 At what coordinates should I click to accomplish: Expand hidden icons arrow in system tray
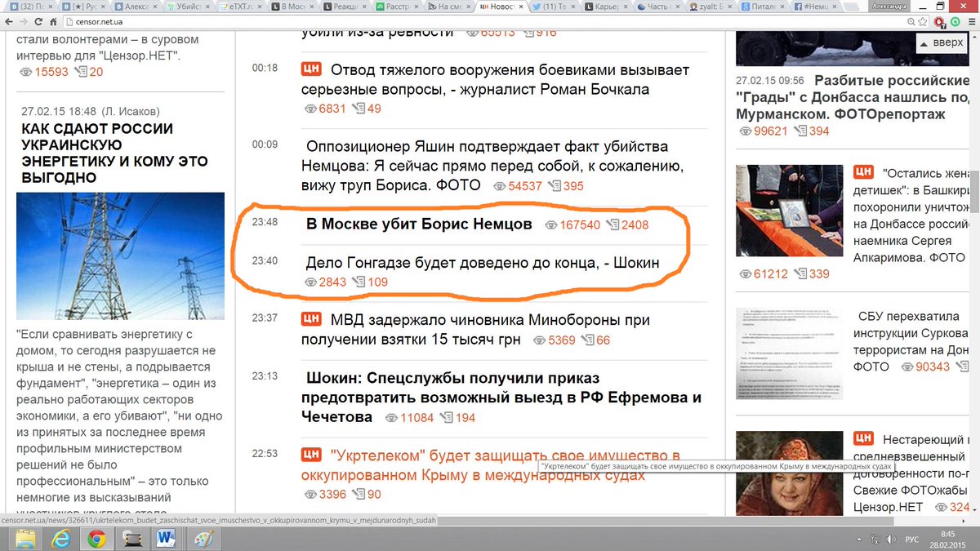tap(859, 540)
